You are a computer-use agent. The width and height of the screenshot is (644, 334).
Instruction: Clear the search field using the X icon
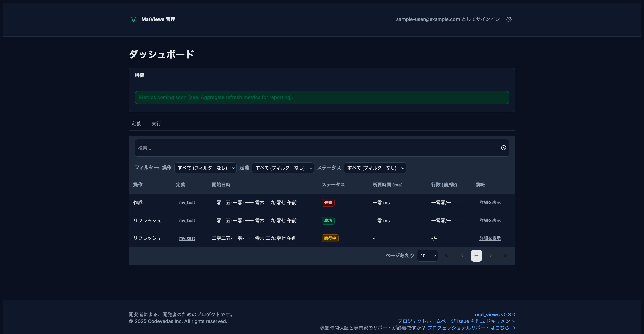coord(503,148)
